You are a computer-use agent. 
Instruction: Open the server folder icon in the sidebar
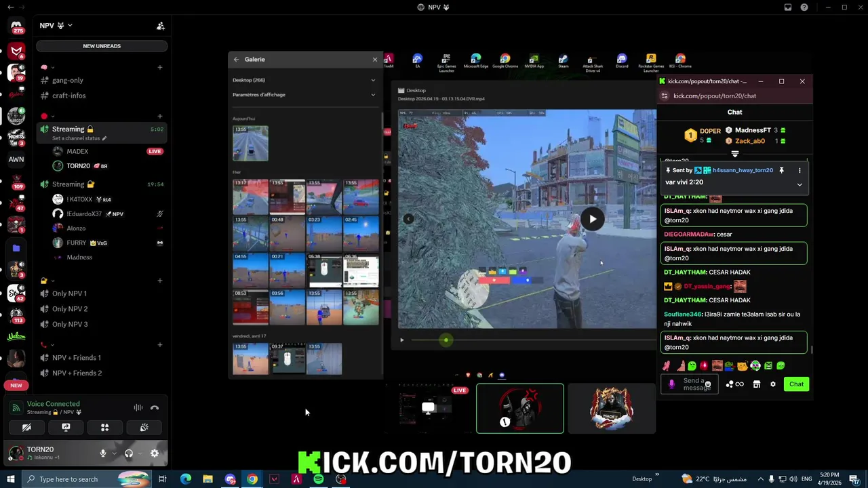[16, 248]
